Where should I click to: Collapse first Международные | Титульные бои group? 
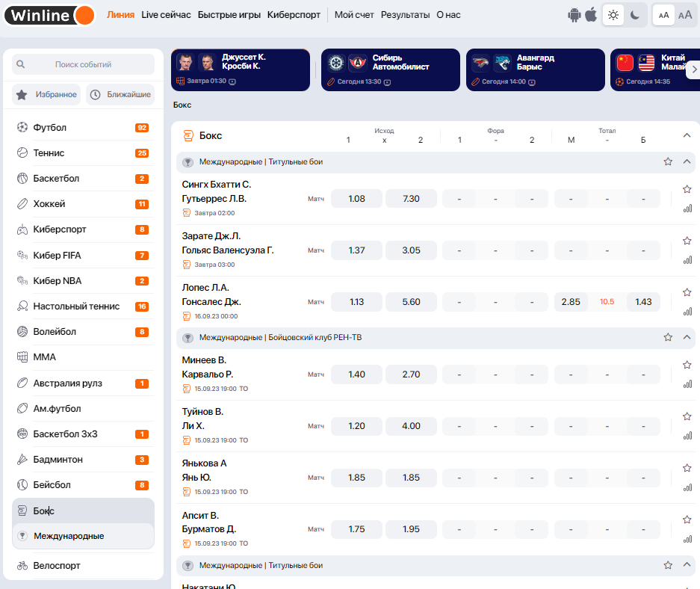click(x=687, y=161)
